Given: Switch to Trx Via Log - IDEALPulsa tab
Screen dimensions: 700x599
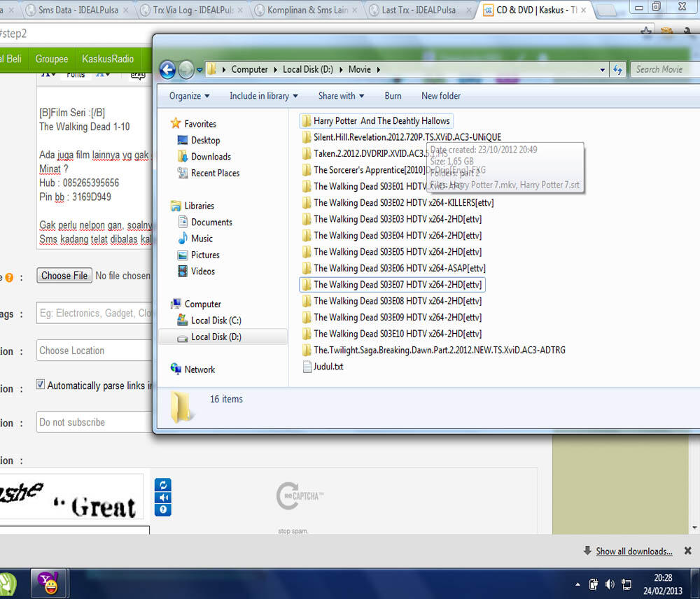Looking at the screenshot, I should tap(193, 10).
